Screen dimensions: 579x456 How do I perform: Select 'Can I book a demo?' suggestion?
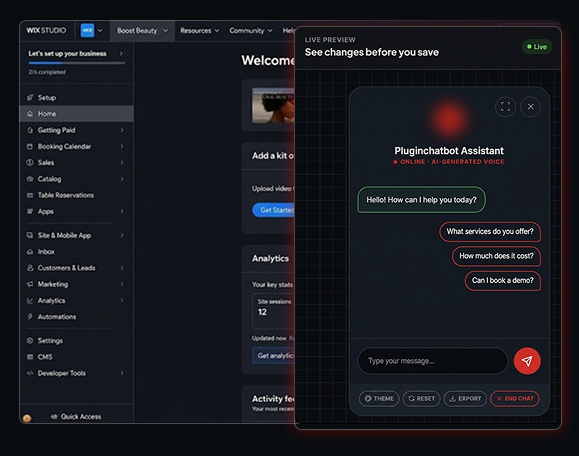[x=503, y=281]
